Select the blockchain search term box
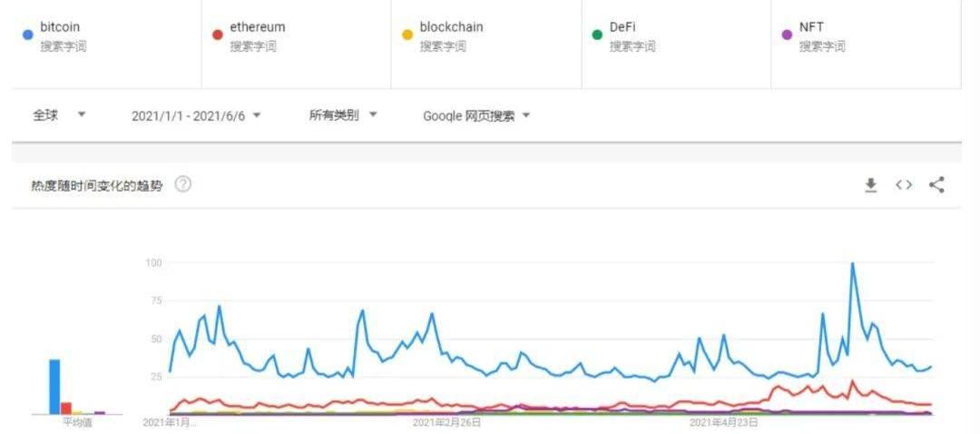 click(486, 44)
